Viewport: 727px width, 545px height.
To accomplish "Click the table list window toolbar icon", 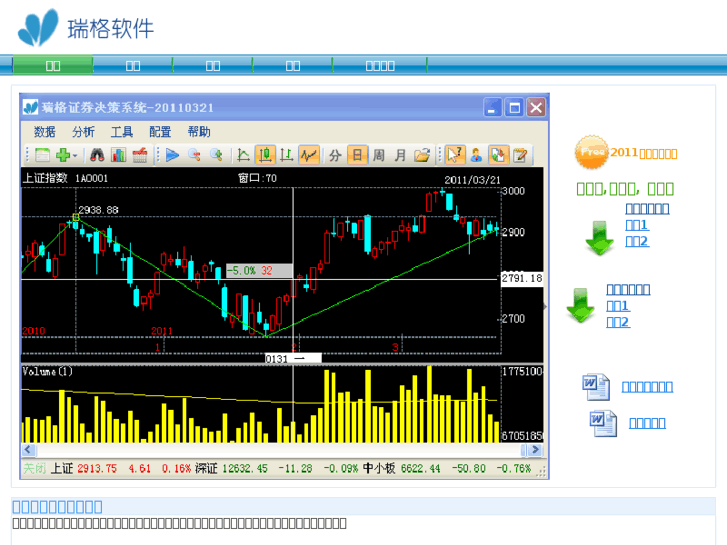I will [43, 155].
